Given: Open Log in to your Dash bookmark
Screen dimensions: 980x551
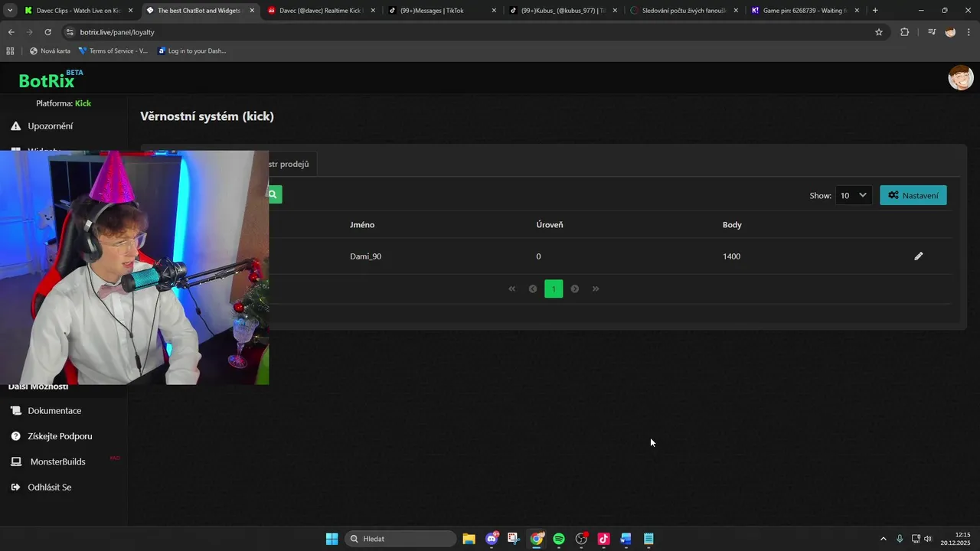Looking at the screenshot, I should (192, 51).
